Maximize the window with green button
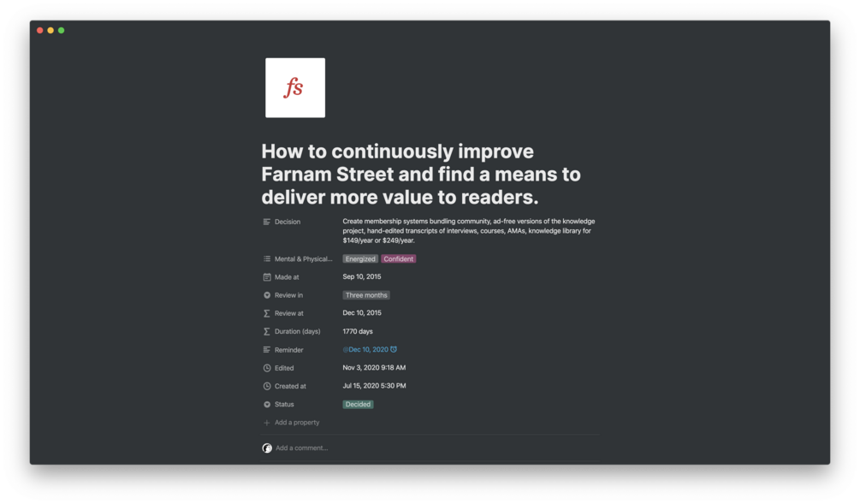Viewport: 860px width, 504px height. coord(62,31)
